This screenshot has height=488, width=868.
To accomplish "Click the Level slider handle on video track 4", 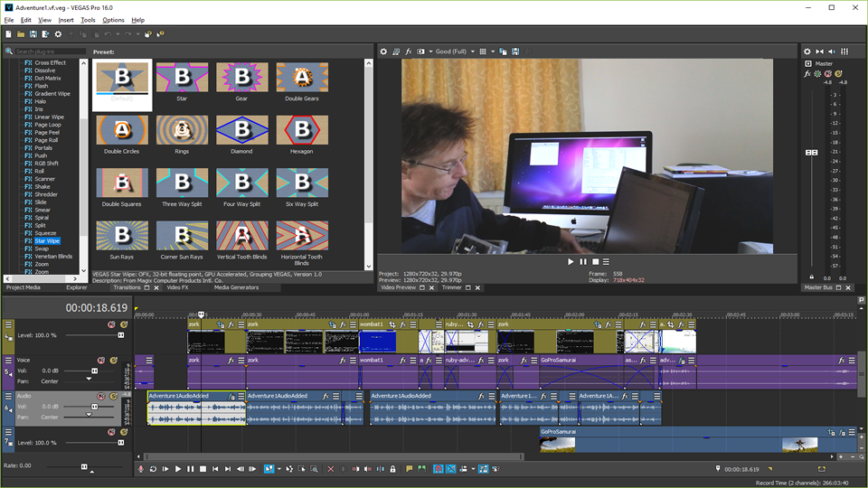I will click(120, 335).
